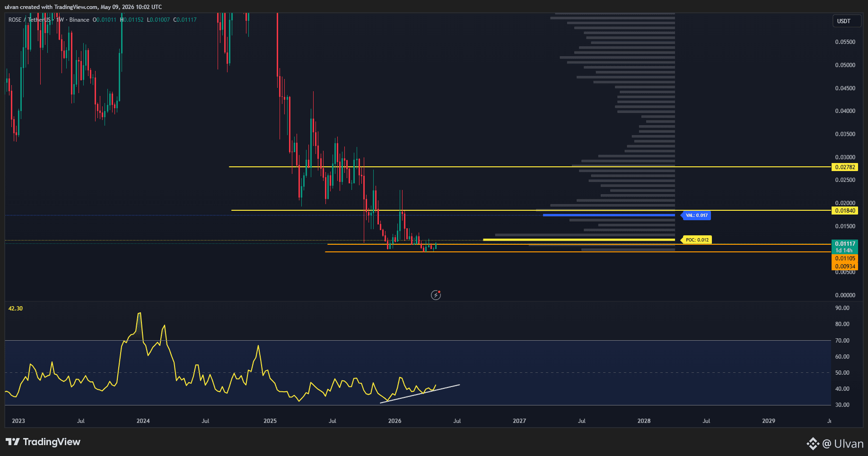Image resolution: width=868 pixels, height=456 pixels.
Task: Click the 2023 label on the time axis
Action: coord(18,421)
